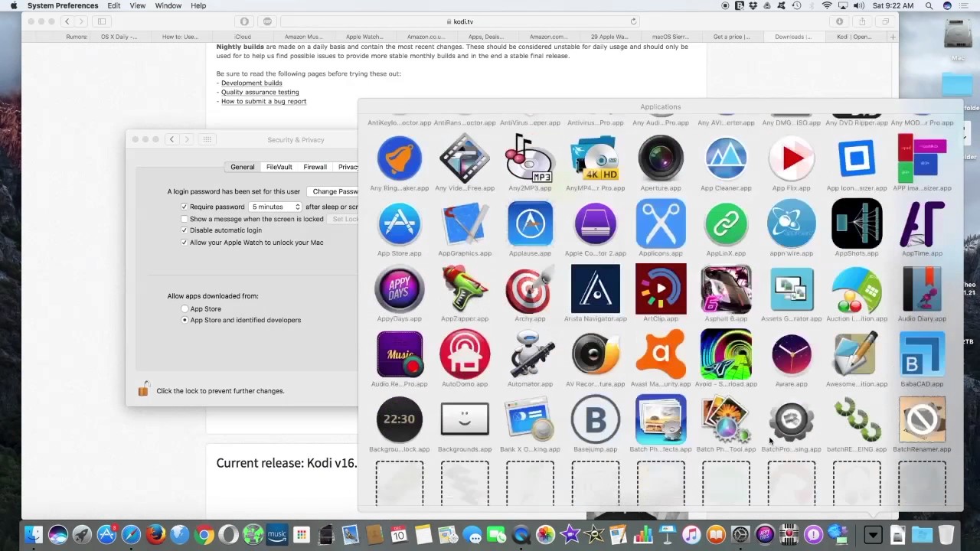
Task: Open the 5 minutes password delay dropdown
Action: pos(276,207)
